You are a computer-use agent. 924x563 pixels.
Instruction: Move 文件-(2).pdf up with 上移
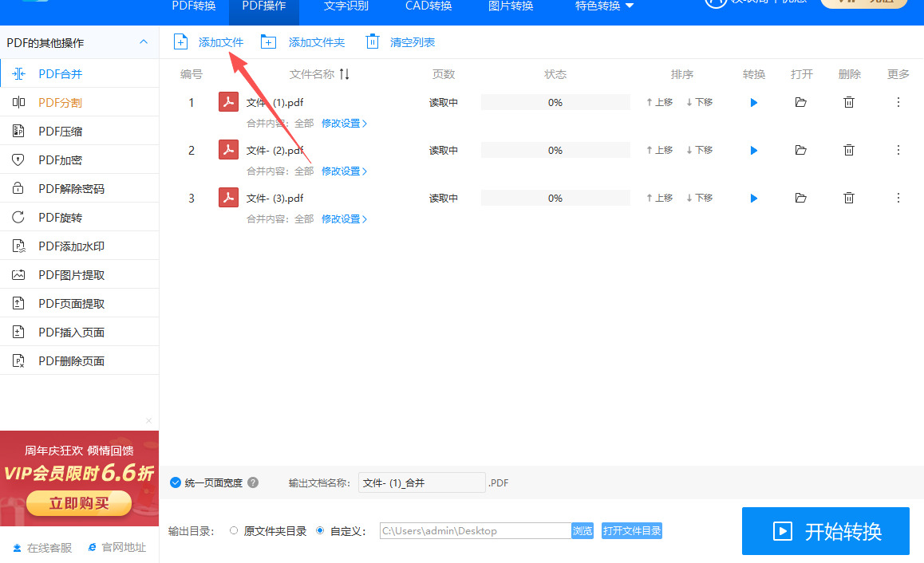tap(659, 150)
